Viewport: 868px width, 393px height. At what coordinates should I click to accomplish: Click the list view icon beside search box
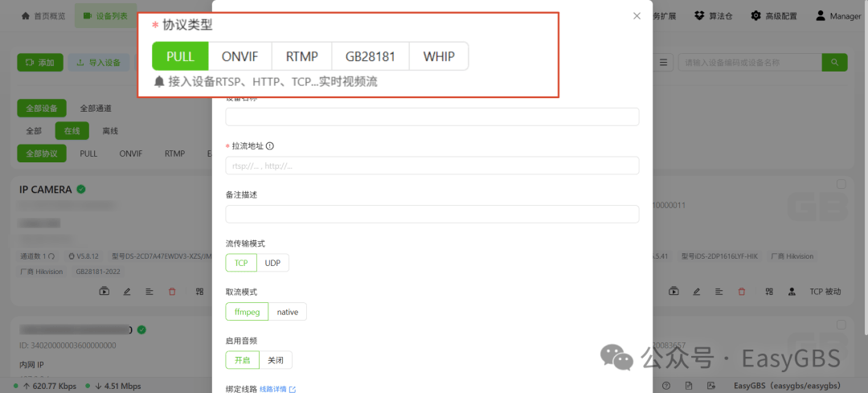(x=662, y=63)
